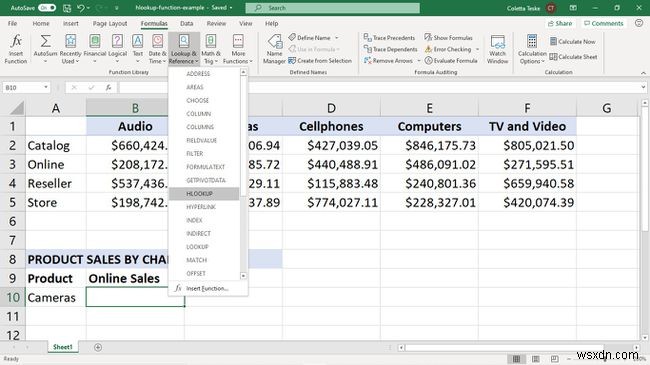650x365 pixels.
Task: Open the Financial functions category
Action: coord(95,49)
